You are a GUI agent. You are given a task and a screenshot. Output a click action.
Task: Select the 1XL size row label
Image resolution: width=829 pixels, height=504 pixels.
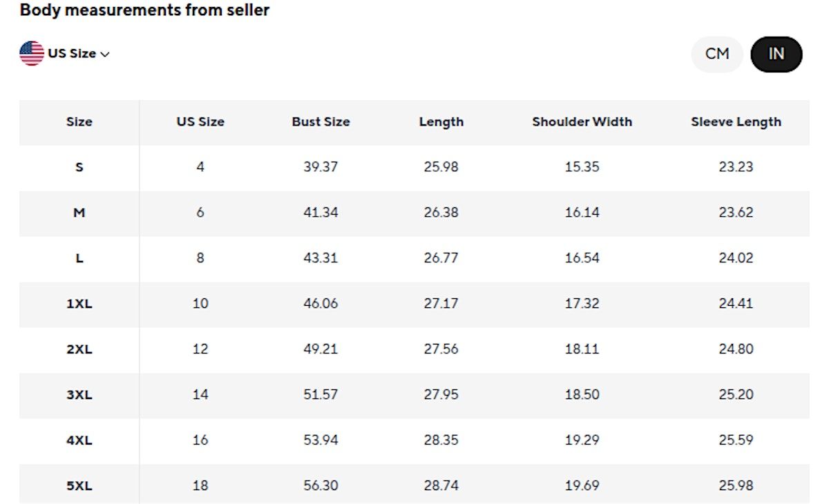(79, 304)
